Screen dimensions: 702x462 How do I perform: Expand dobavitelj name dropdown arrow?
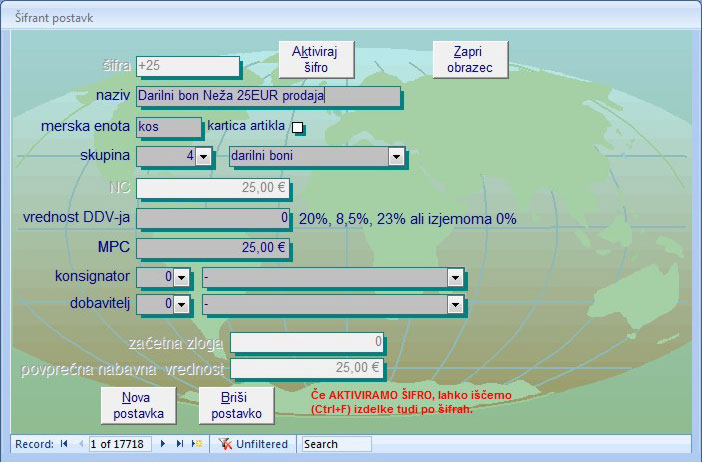[x=456, y=303]
